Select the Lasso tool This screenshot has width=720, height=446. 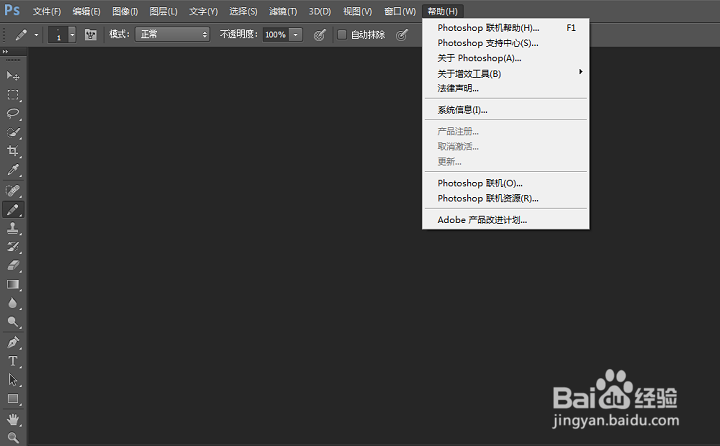[13, 113]
